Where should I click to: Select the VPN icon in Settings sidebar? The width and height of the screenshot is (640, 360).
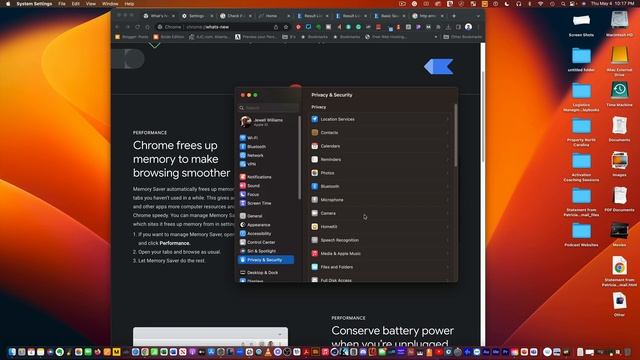point(243,164)
